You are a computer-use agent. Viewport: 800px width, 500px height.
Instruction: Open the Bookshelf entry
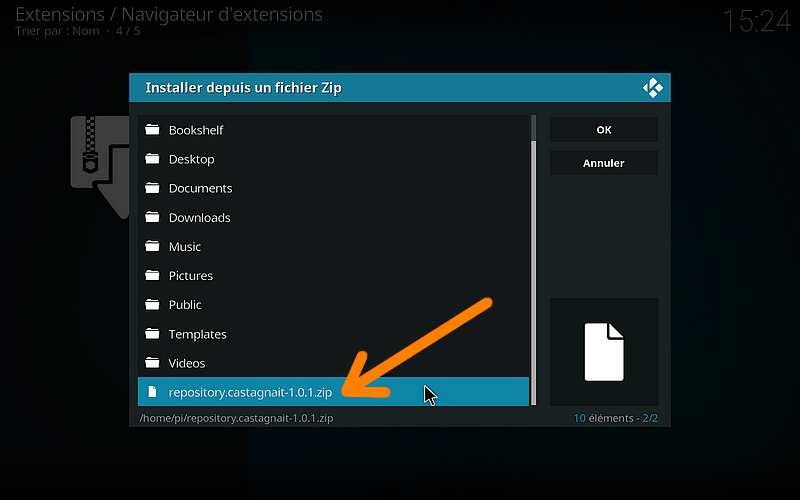click(x=334, y=130)
